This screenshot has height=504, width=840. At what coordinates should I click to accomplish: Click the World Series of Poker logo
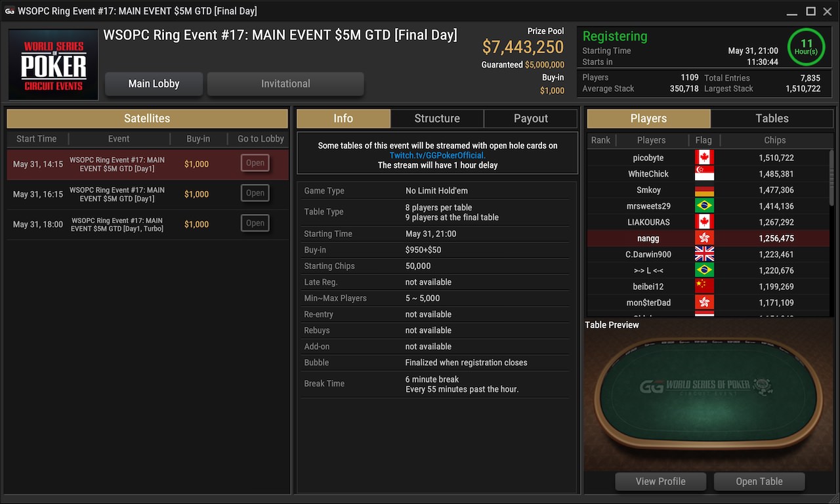coord(54,64)
